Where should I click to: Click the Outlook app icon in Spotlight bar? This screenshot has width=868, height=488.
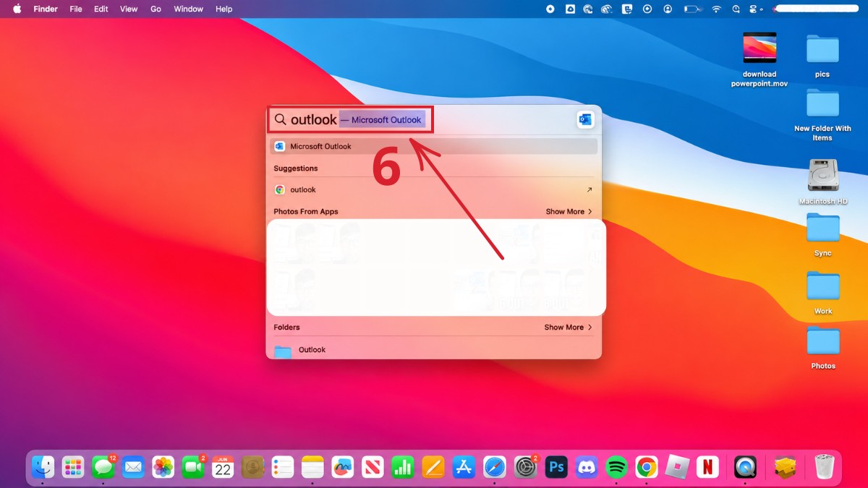[x=585, y=120]
